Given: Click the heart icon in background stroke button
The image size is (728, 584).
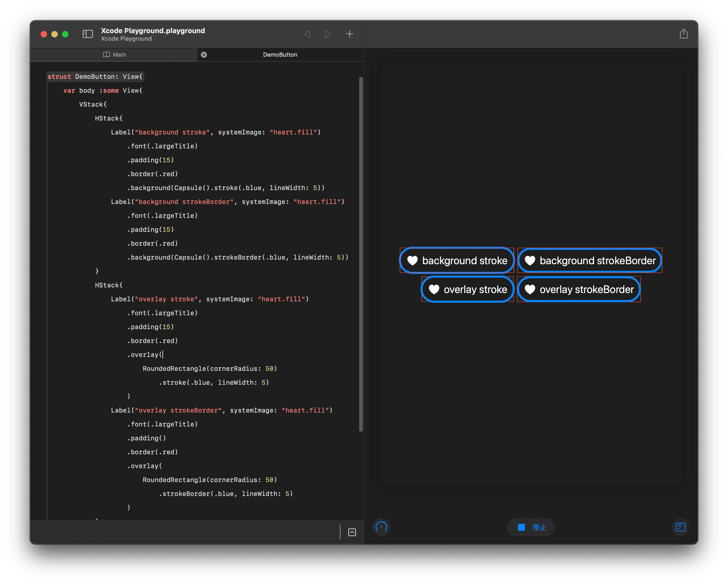Looking at the screenshot, I should click(x=413, y=260).
